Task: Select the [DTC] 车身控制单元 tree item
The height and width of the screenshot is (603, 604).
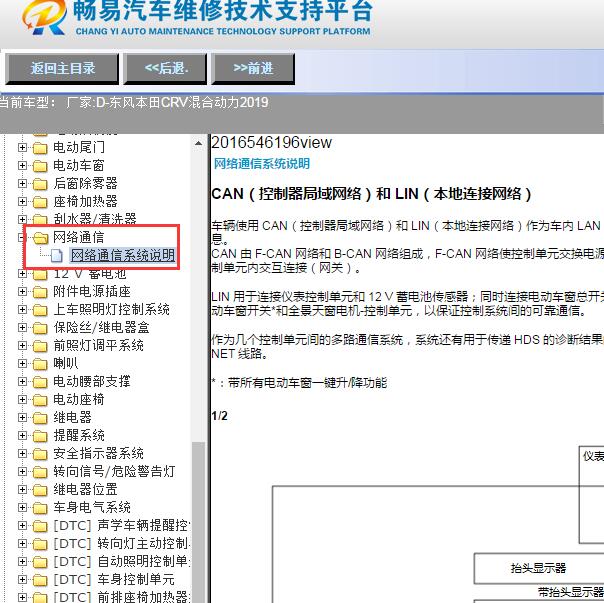Action: [114, 579]
